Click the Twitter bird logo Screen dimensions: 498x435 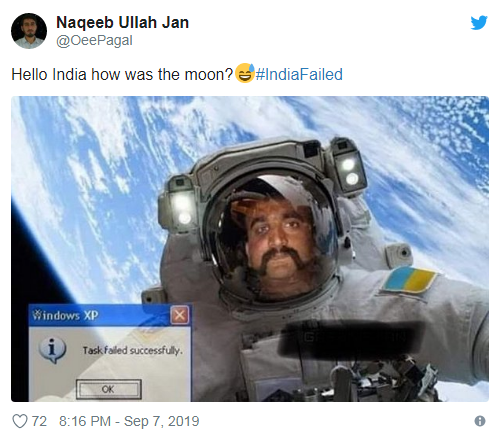[479, 23]
